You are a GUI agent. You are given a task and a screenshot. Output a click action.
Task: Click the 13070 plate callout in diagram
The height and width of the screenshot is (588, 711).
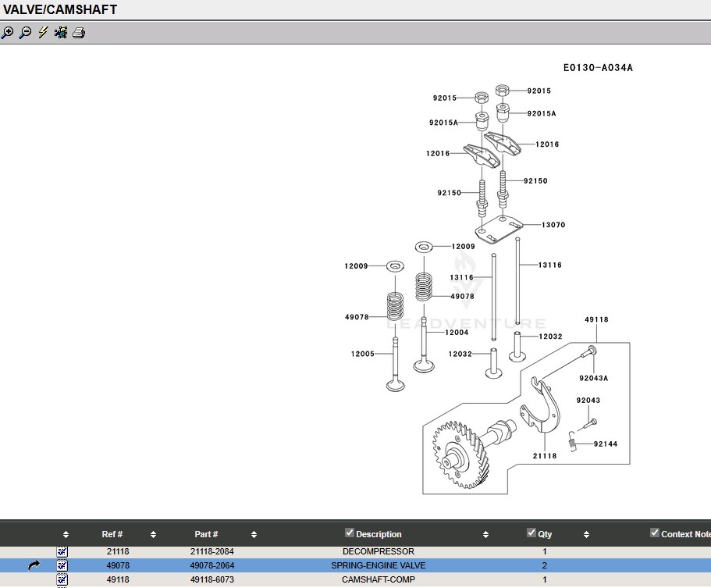click(553, 225)
